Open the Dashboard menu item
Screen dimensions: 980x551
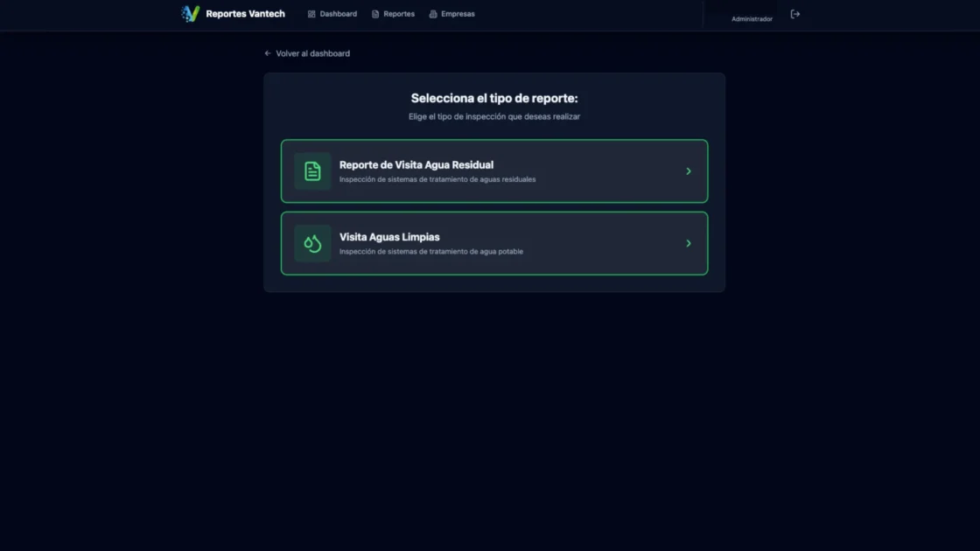(338, 14)
